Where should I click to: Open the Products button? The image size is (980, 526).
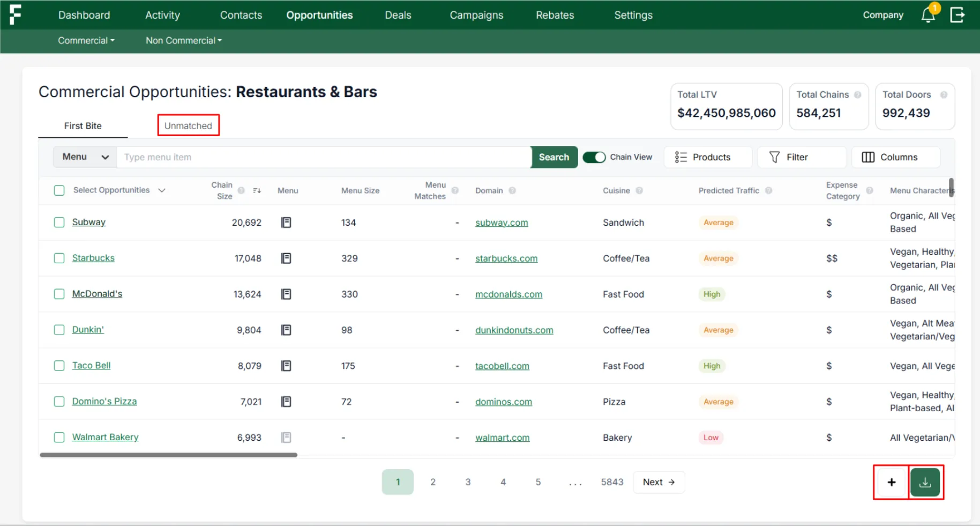(708, 157)
